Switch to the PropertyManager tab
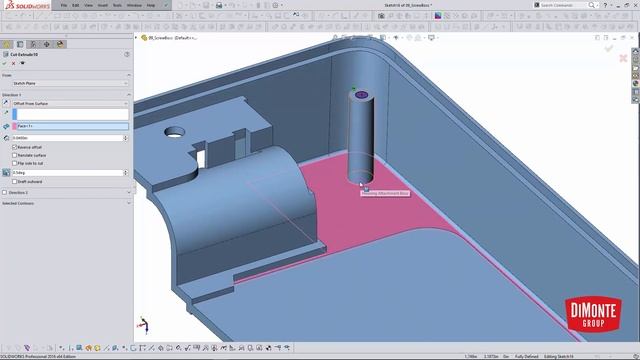This screenshot has height=360, width=640. (20, 44)
